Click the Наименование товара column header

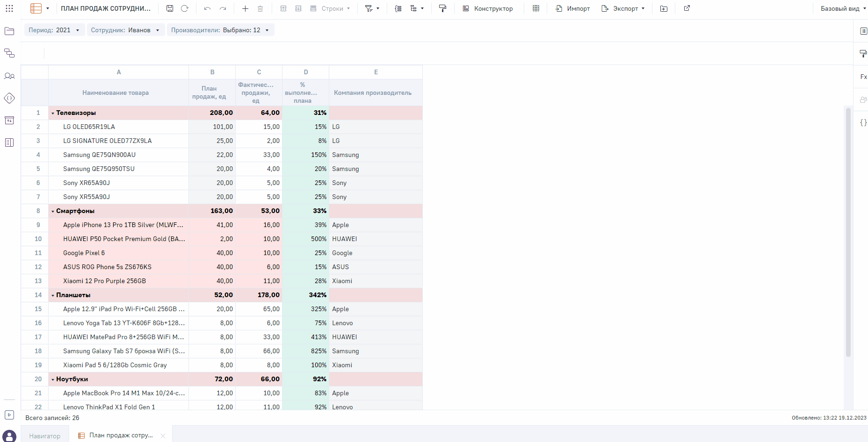[x=119, y=93]
